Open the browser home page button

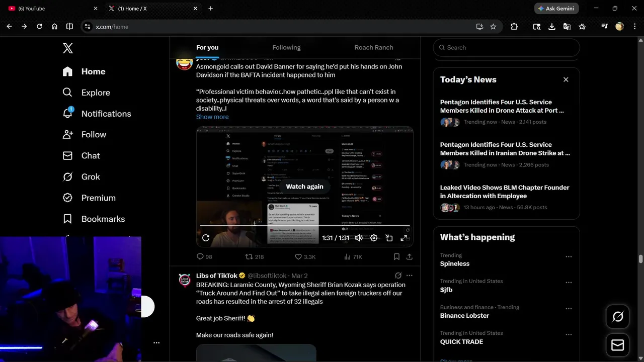point(54,27)
